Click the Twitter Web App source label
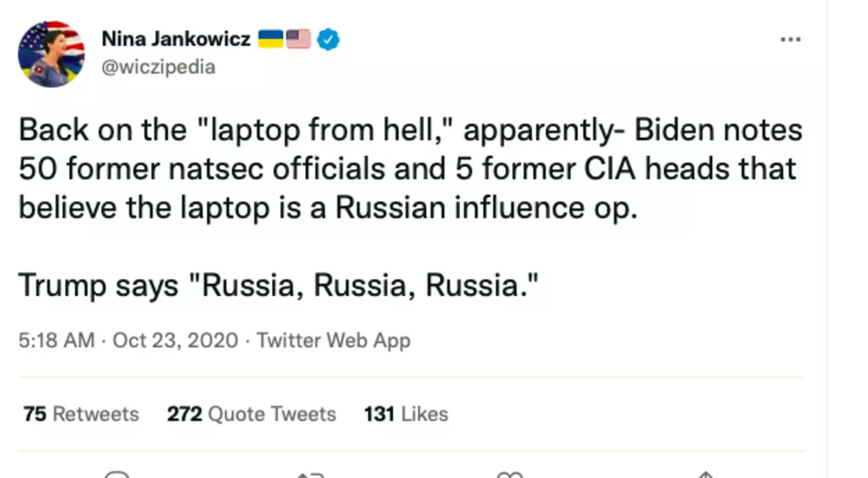 coord(333,341)
